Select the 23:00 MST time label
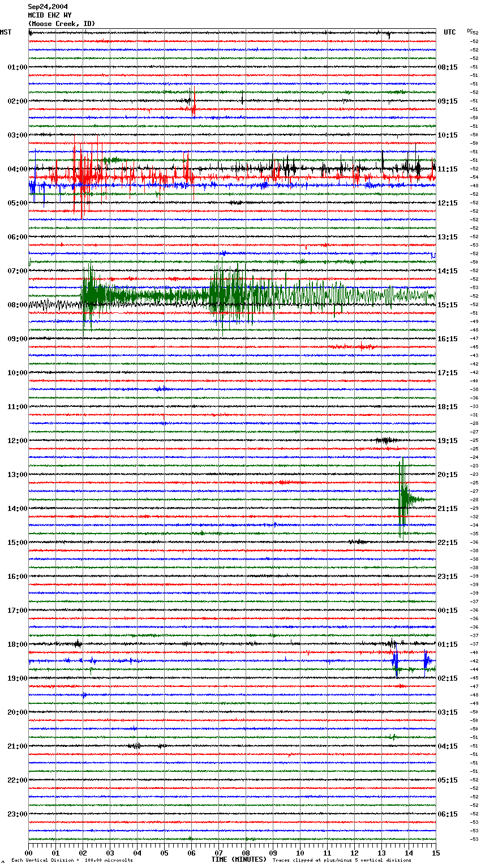This screenshot has height=868, width=481. (18, 814)
